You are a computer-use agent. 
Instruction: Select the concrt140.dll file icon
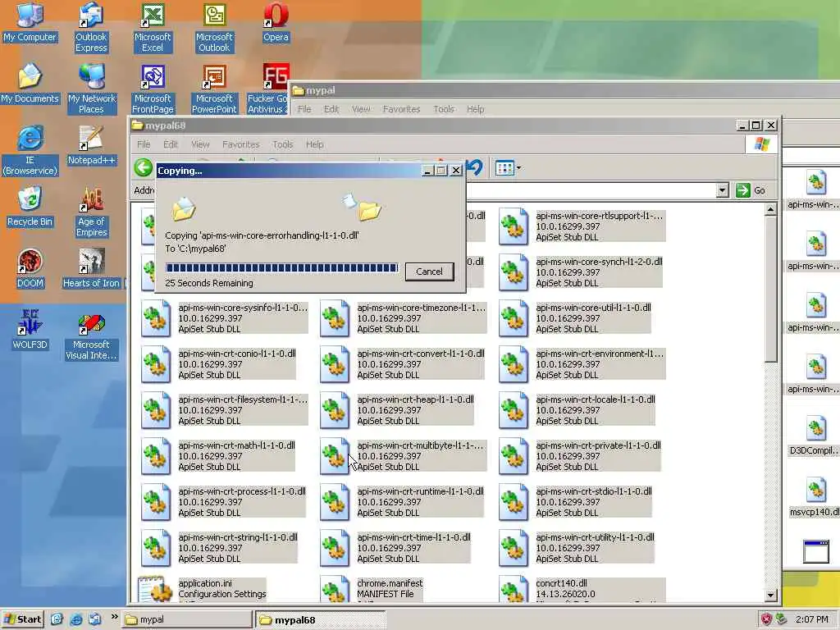click(x=514, y=589)
